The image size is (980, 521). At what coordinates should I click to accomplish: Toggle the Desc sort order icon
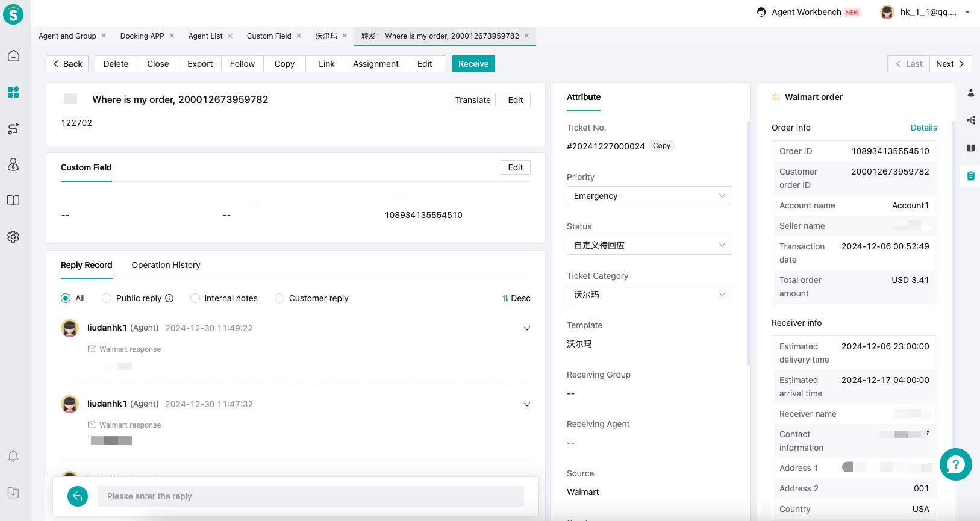[505, 298]
